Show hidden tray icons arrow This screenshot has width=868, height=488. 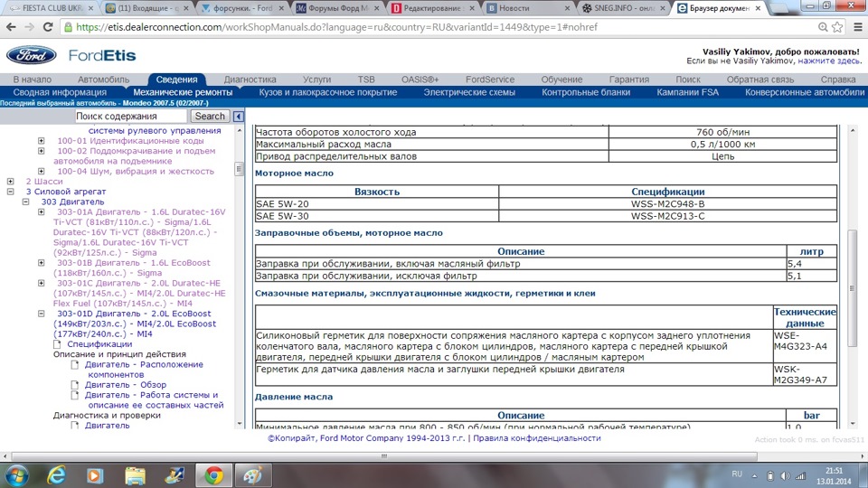coord(754,476)
